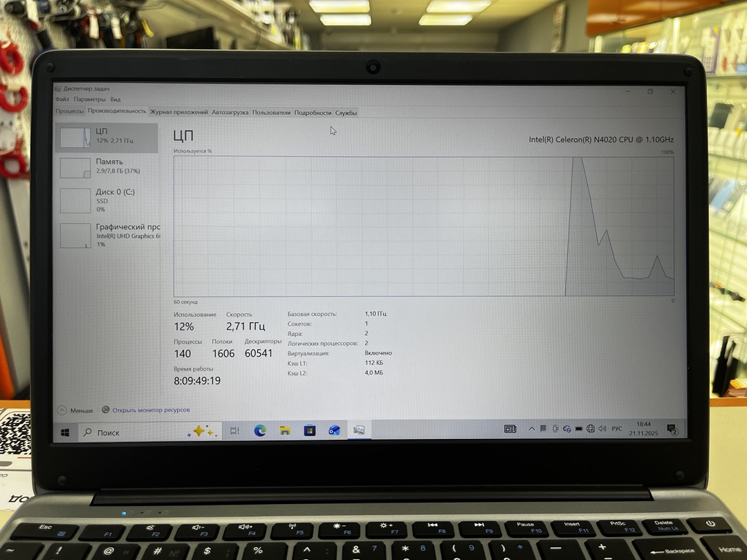Viewport: 747px width, 560px height.
Task: Open the Windows Start menu
Action: tap(66, 432)
